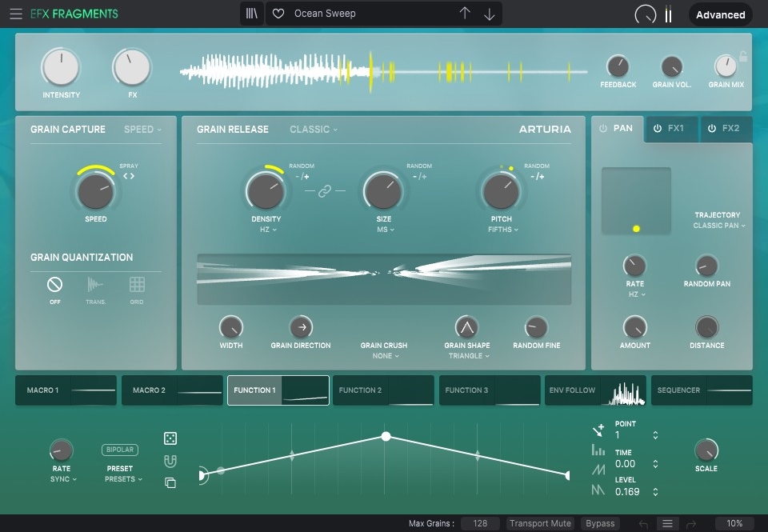Image resolution: width=768 pixels, height=532 pixels.
Task: Click the Spray arrows icon
Action: coord(129,176)
